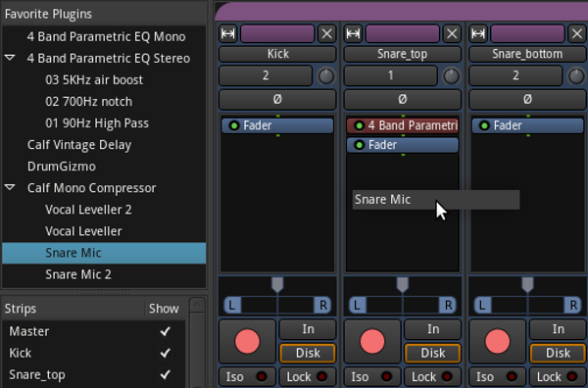Toggle Kick strip visibility checkbox

tap(165, 353)
